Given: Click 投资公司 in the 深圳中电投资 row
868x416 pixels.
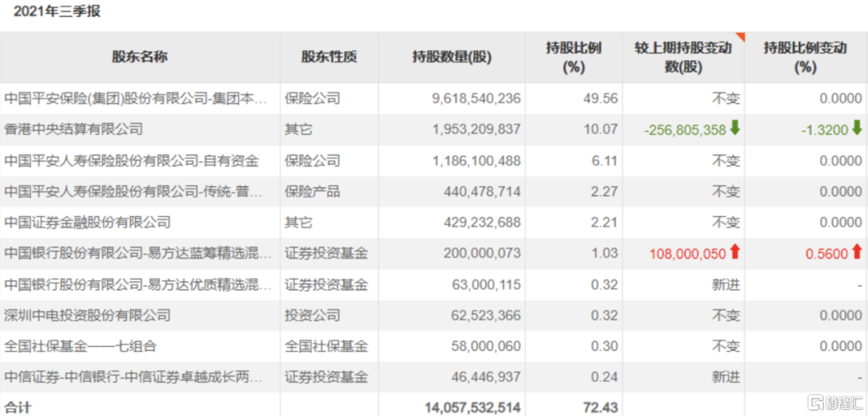Looking at the screenshot, I should click(x=312, y=316).
